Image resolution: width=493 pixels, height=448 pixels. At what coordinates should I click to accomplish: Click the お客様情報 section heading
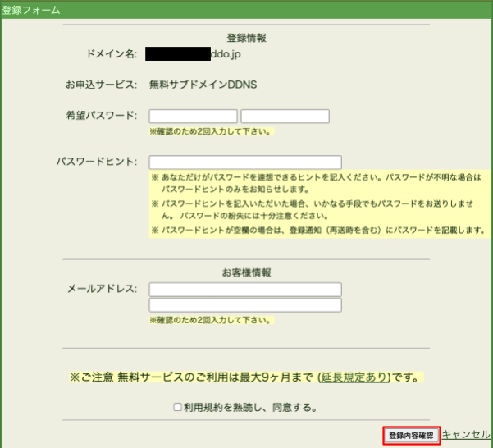pyautogui.click(x=246, y=272)
